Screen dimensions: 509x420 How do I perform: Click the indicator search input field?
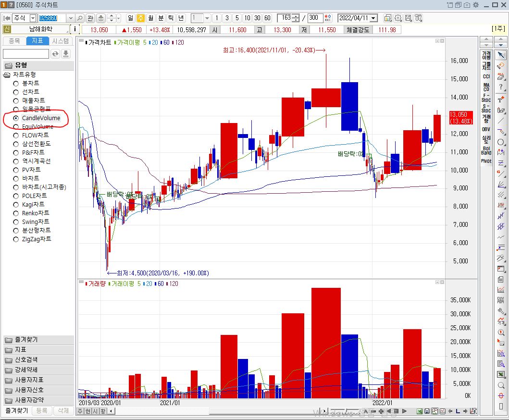pyautogui.click(x=25, y=54)
